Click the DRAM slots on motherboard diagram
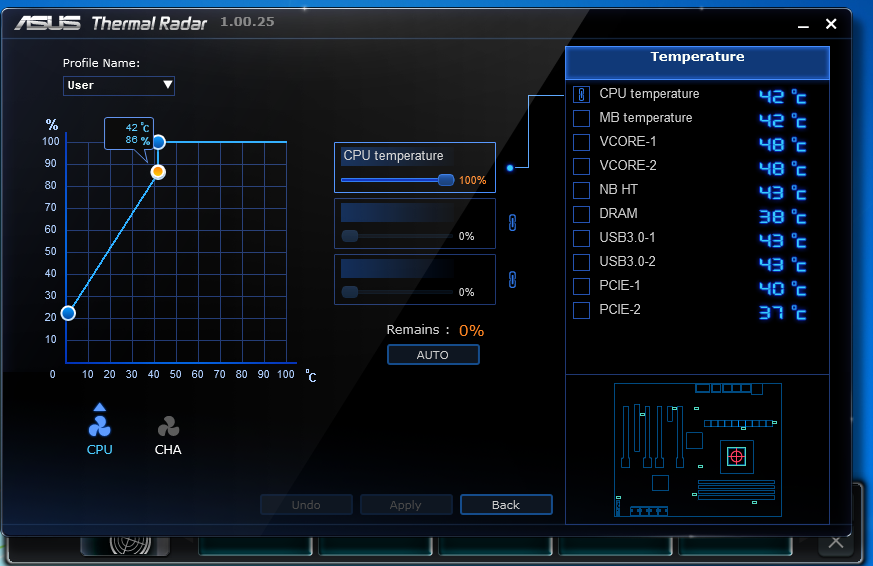This screenshot has height=566, width=873. point(736,490)
